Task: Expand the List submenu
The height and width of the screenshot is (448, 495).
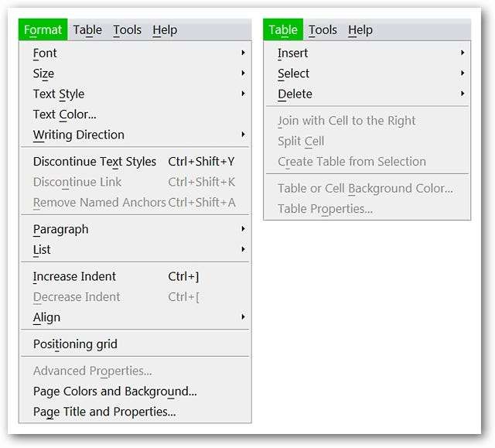Action: [x=42, y=249]
